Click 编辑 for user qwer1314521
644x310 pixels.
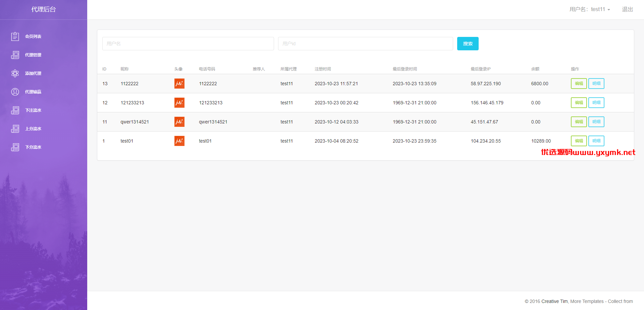pos(579,122)
